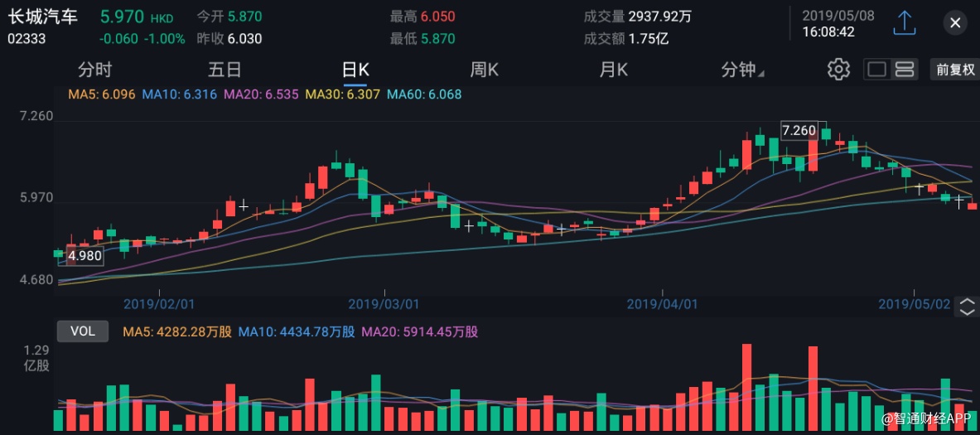Click the 4.980 low price label

(x=85, y=256)
